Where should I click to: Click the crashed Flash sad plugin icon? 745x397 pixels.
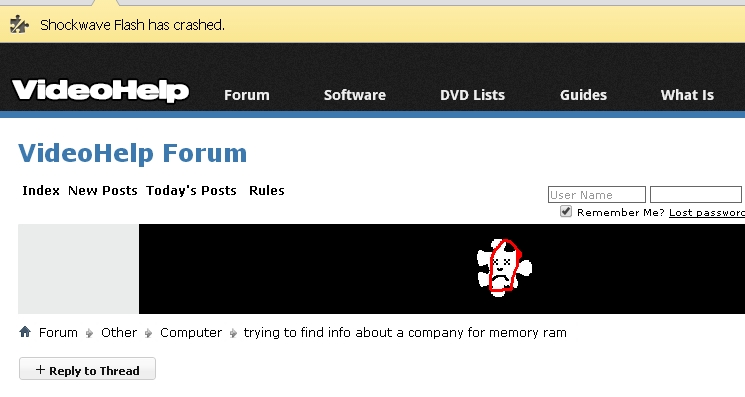pos(504,268)
